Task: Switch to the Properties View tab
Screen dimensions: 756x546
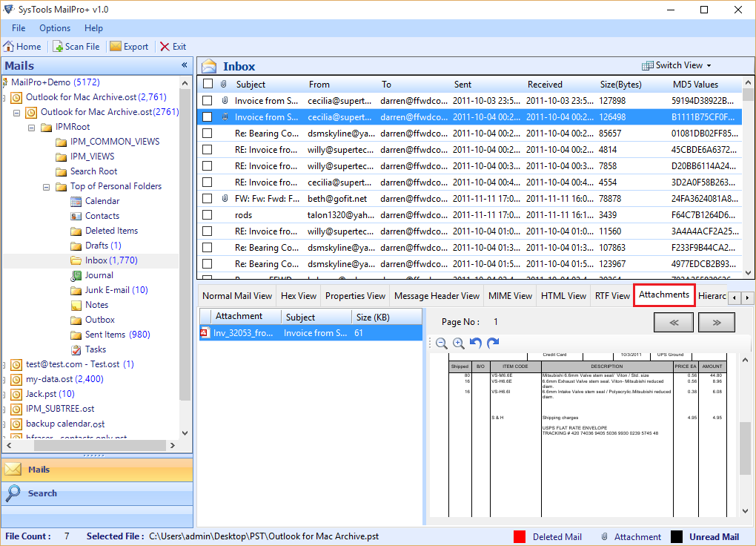Action: pyautogui.click(x=355, y=296)
